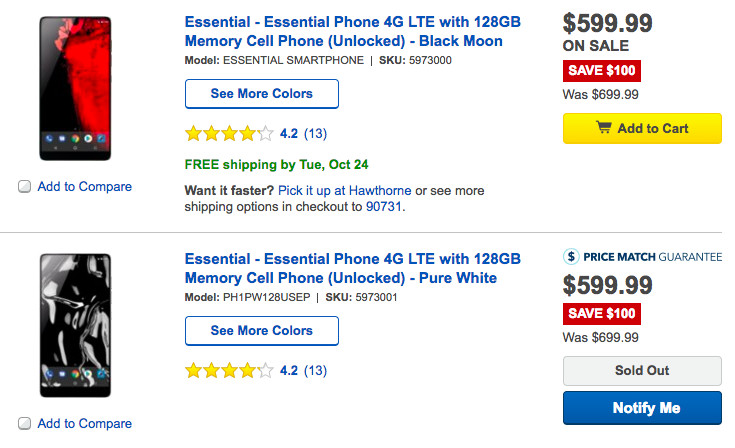735x448 pixels.
Task: Open the Pure White Essential Phone title link
Action: pos(353,267)
